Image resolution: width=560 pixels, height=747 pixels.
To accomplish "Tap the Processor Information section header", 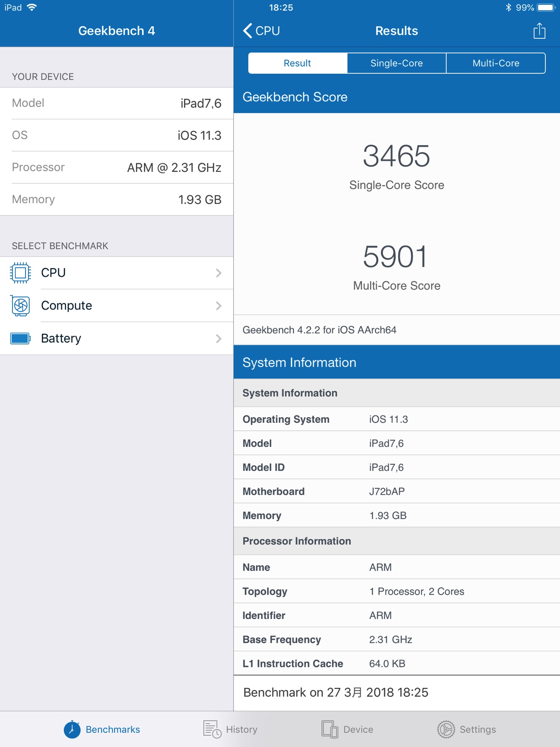I will [x=397, y=541].
